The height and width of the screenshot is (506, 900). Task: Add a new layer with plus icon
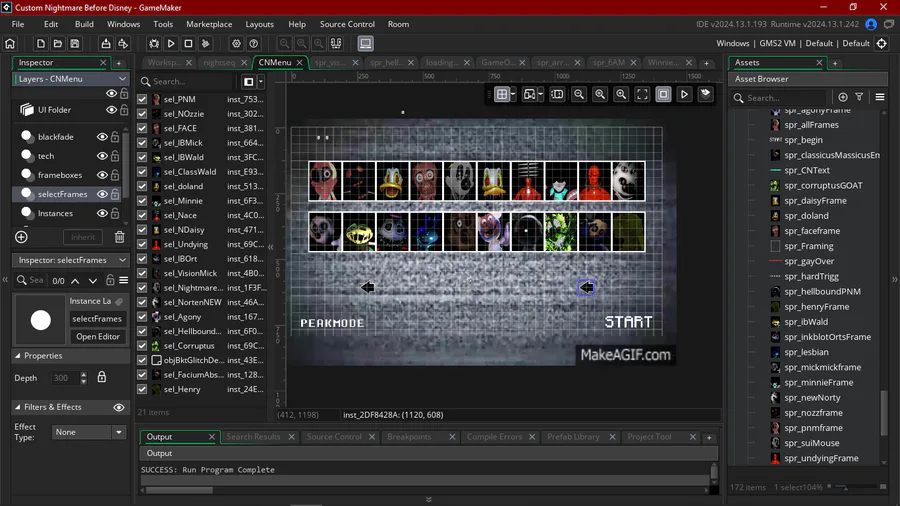pos(21,237)
